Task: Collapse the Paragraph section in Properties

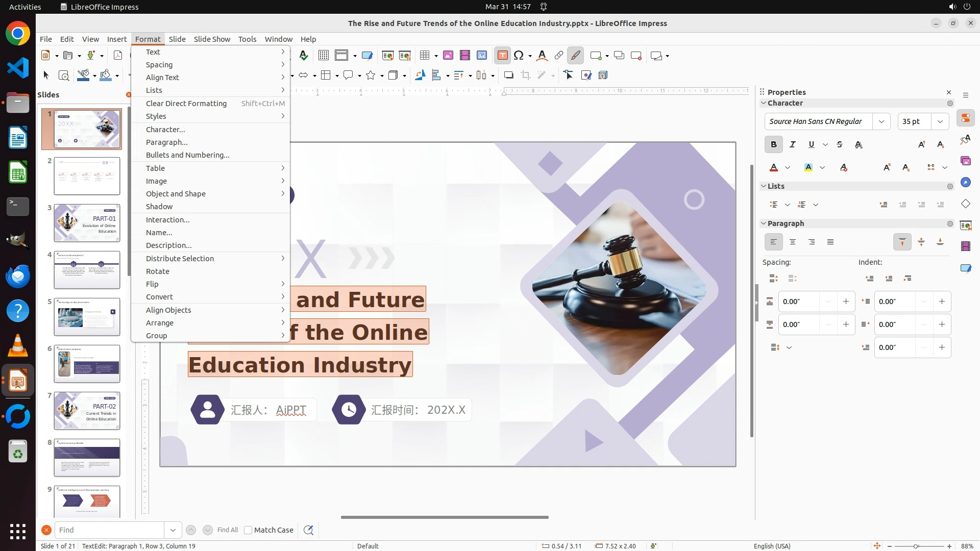Action: 764,223
